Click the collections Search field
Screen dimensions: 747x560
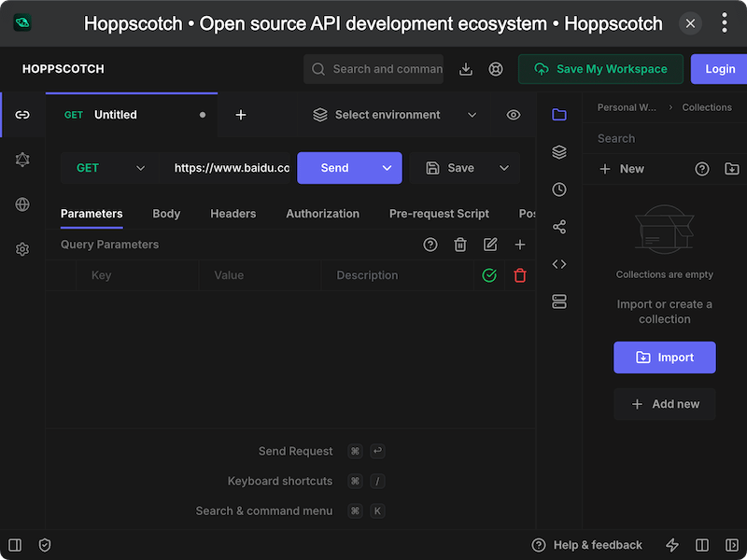665,138
